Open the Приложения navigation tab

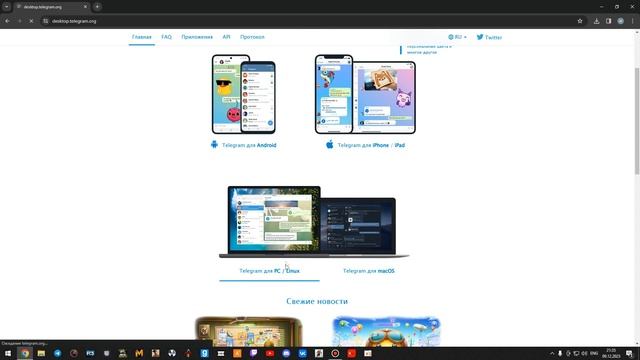pyautogui.click(x=197, y=37)
